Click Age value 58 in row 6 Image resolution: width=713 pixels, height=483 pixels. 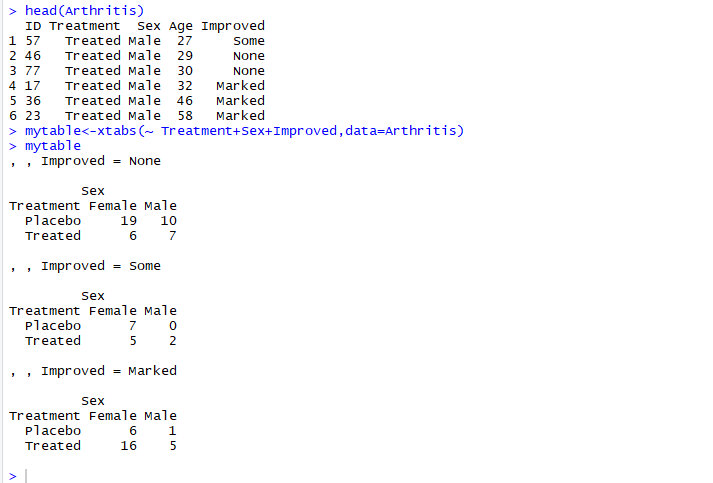tap(185, 116)
